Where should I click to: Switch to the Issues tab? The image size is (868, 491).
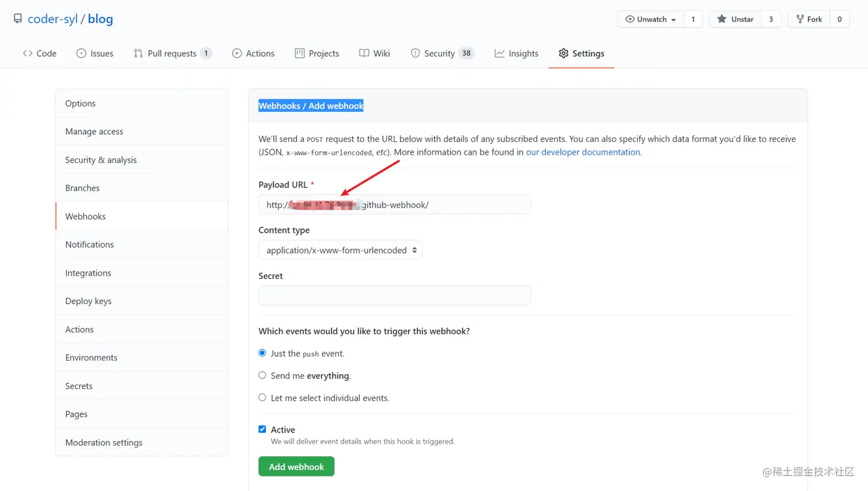pyautogui.click(x=95, y=53)
